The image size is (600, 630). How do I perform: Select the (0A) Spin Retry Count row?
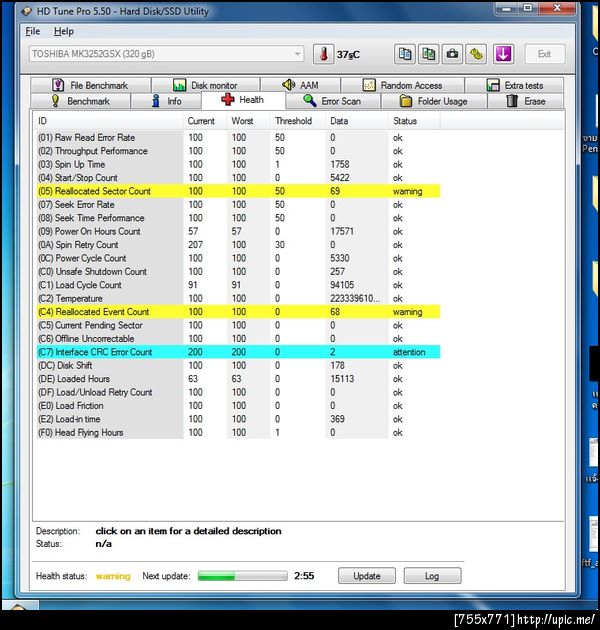(238, 245)
